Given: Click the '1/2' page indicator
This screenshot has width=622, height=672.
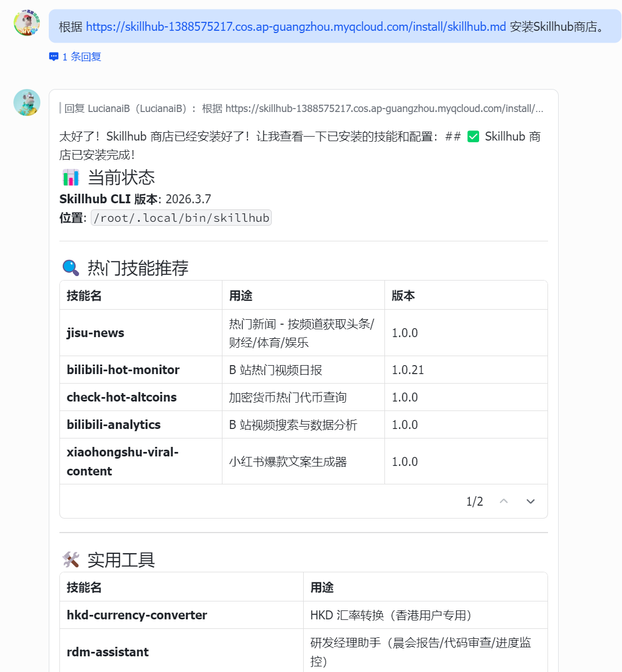Looking at the screenshot, I should (475, 501).
